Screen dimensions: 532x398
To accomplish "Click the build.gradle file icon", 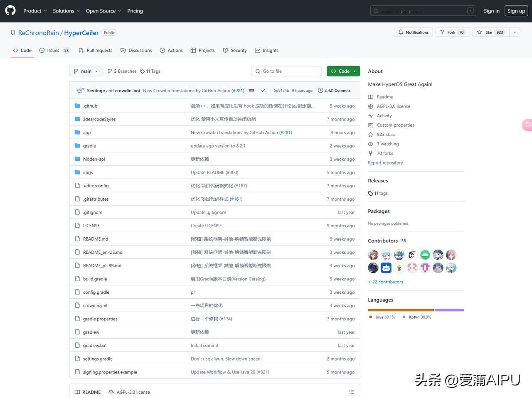I will (77, 278).
